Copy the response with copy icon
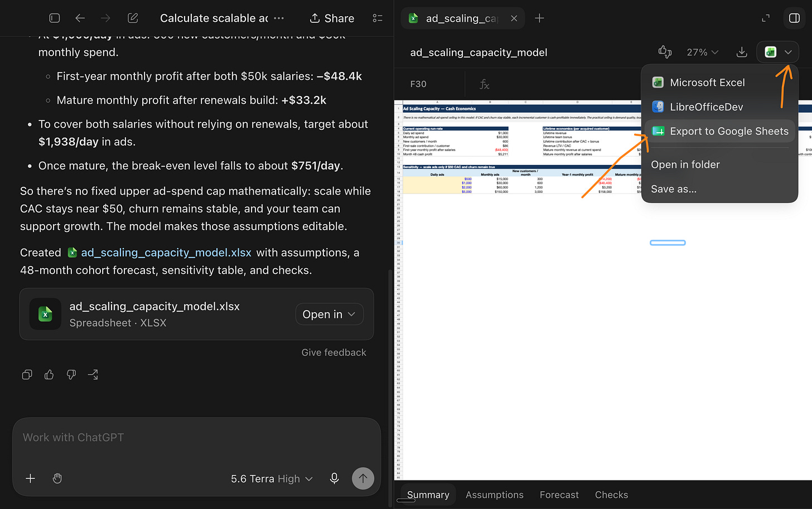The width and height of the screenshot is (812, 509). pyautogui.click(x=27, y=375)
